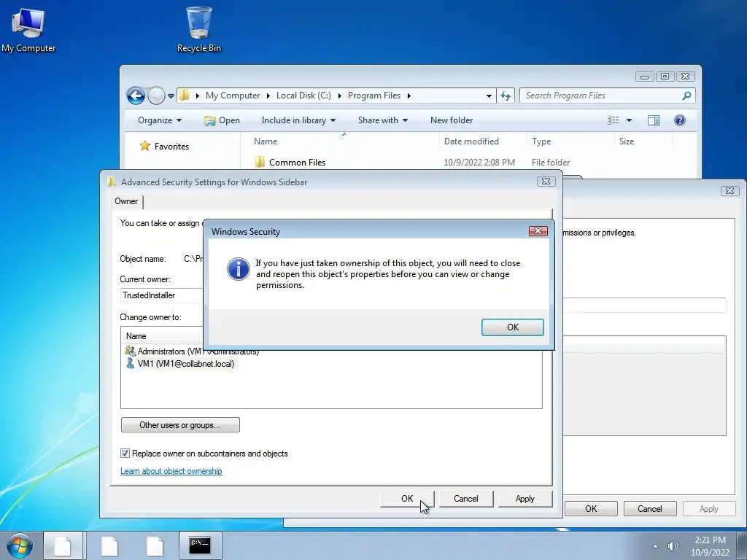747x560 pixels.
Task: Select Administrators in Change owner list
Action: (x=192, y=351)
